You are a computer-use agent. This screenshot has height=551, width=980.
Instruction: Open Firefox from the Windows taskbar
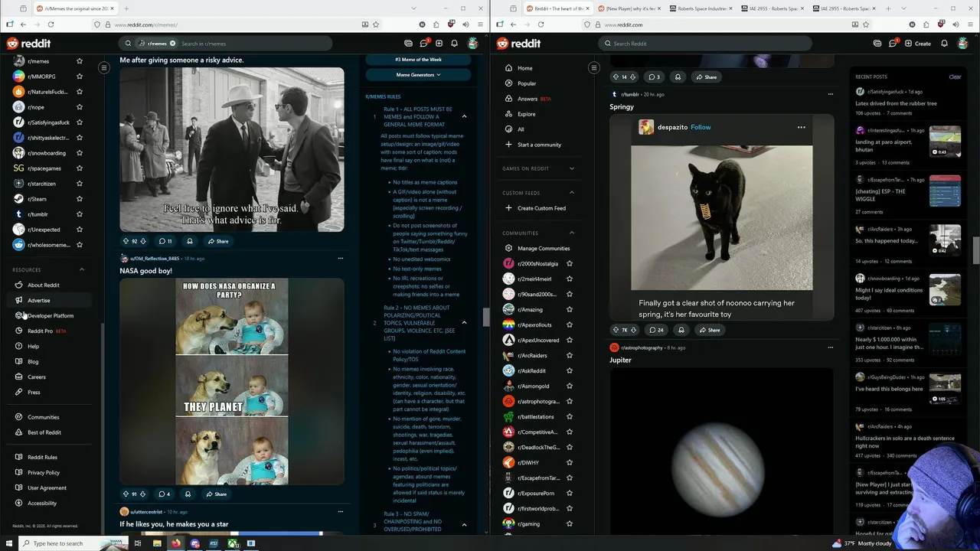(x=176, y=543)
